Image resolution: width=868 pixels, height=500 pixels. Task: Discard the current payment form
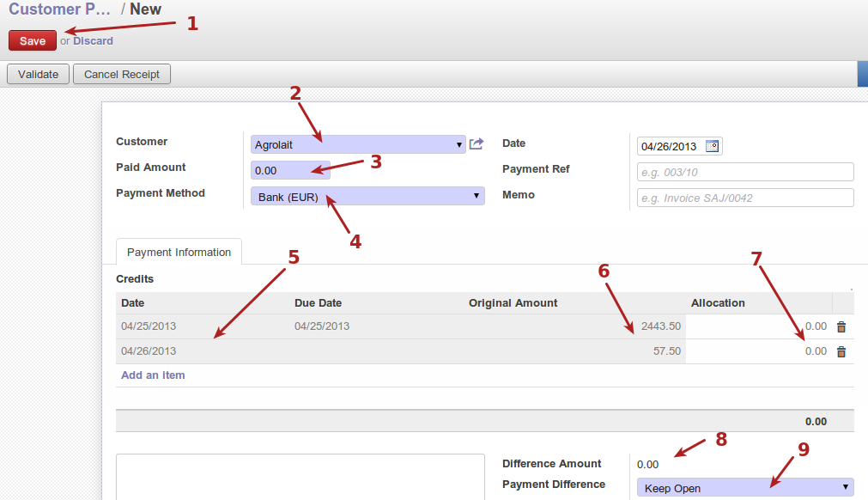(x=93, y=40)
